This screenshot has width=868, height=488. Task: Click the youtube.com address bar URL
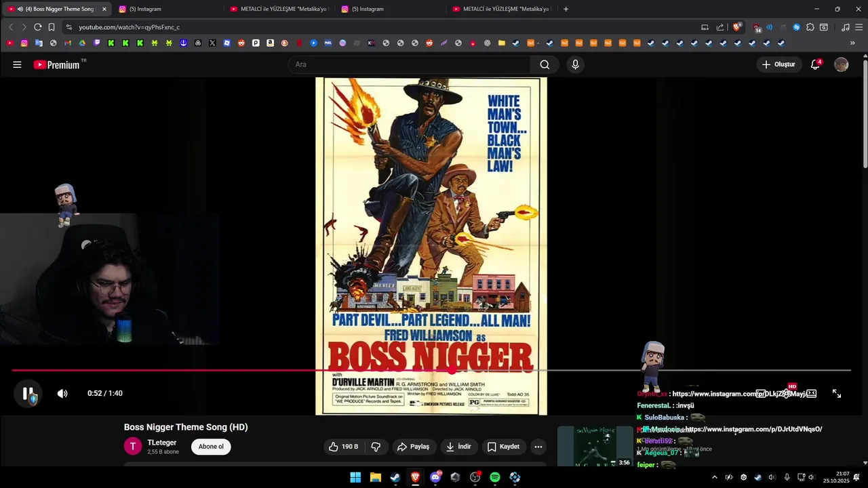pyautogui.click(x=129, y=27)
